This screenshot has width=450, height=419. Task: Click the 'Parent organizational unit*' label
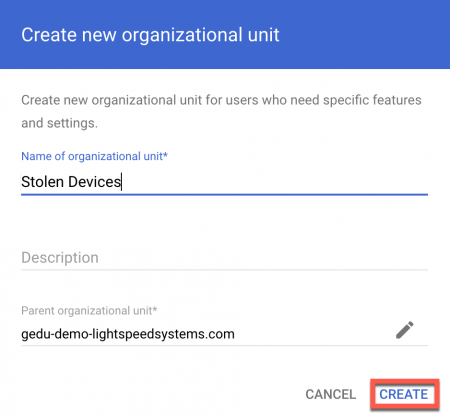pyautogui.click(x=89, y=311)
